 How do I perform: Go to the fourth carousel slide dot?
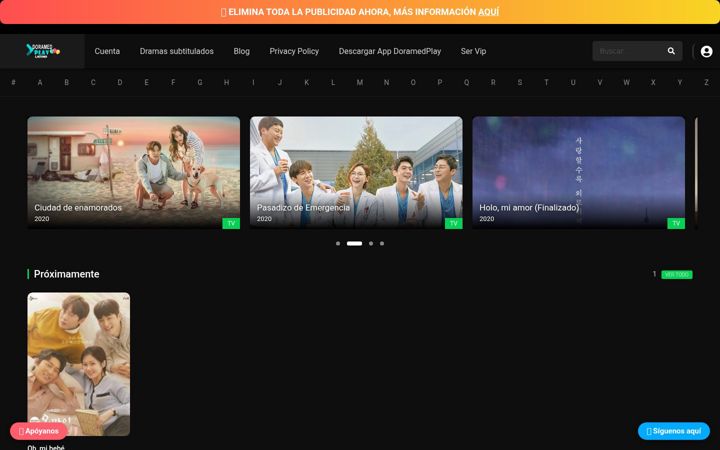382,243
